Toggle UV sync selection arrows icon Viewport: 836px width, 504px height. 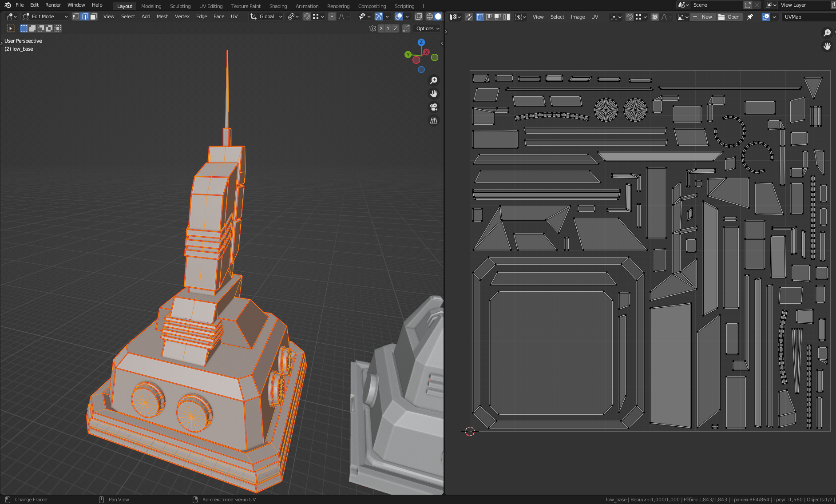(469, 17)
